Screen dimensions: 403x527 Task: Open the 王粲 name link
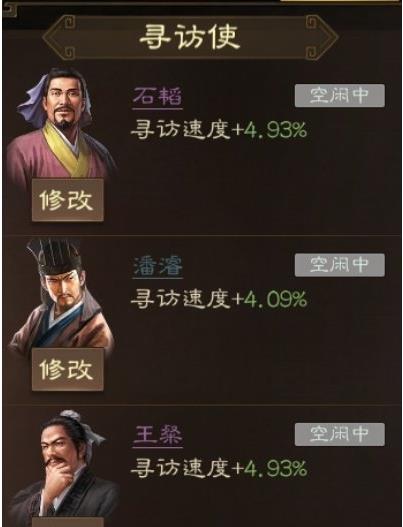157,435
